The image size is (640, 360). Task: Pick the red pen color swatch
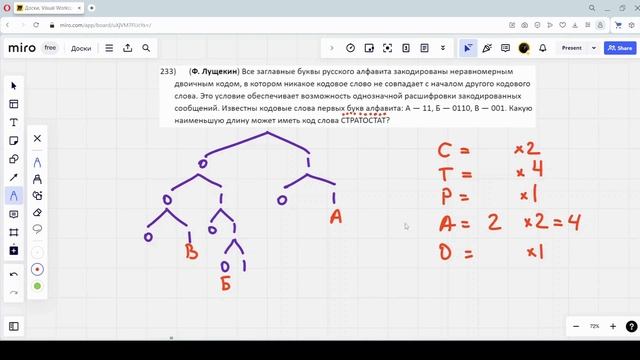coord(37,269)
